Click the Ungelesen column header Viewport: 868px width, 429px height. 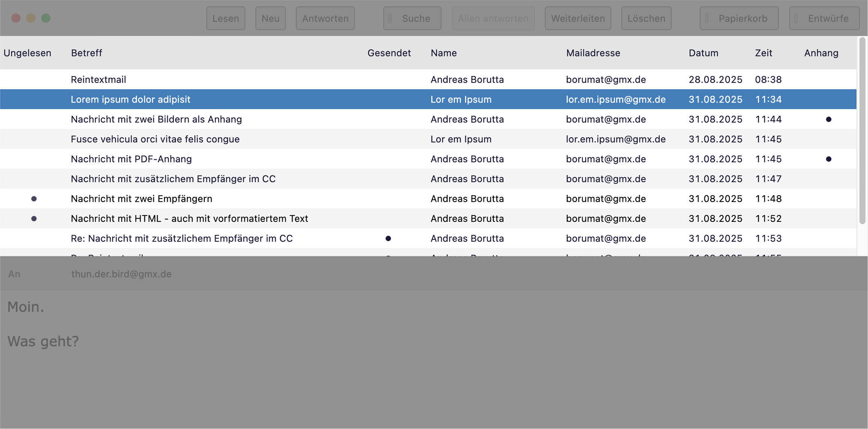pos(27,53)
